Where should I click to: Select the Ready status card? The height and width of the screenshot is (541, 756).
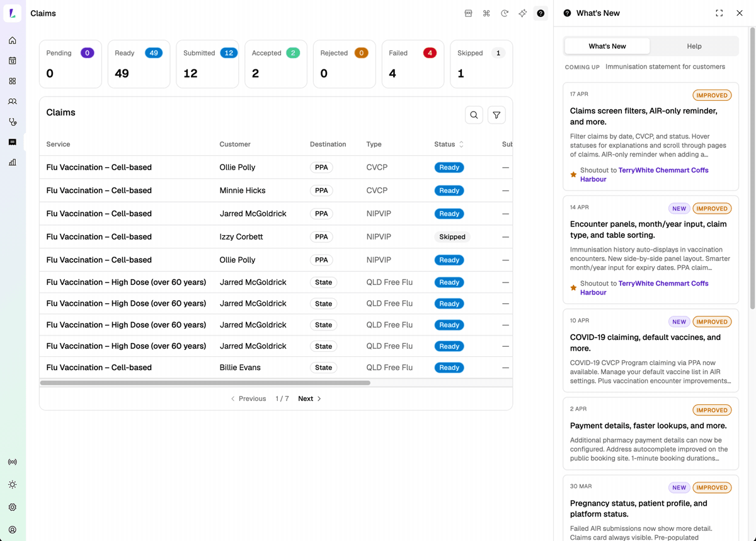coord(139,64)
